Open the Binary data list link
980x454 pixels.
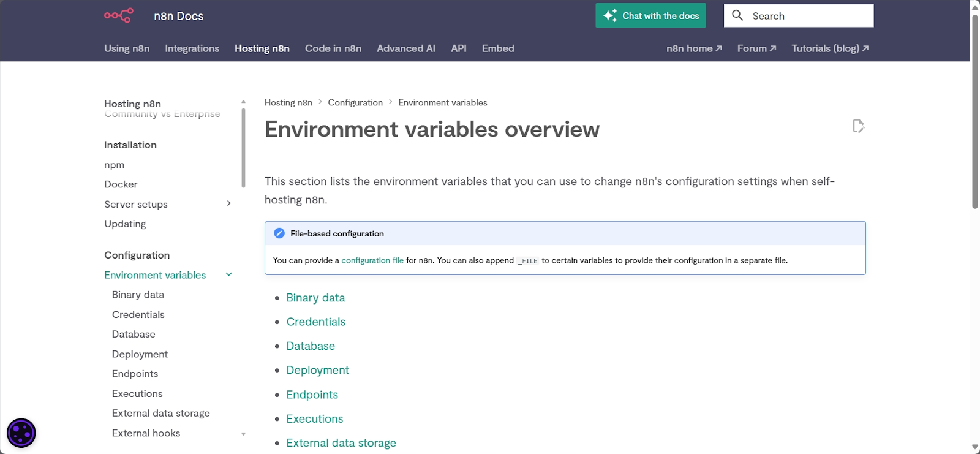315,298
